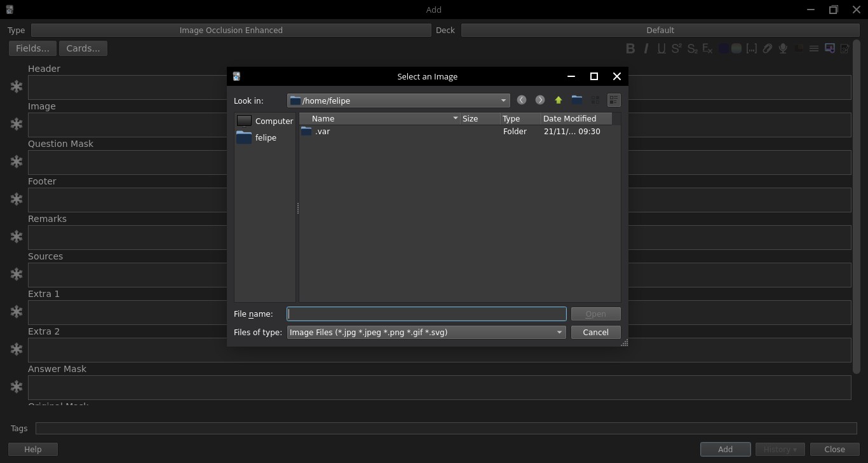Screen dimensions: 868x463
Task: Open the History dropdown button
Action: (780, 449)
